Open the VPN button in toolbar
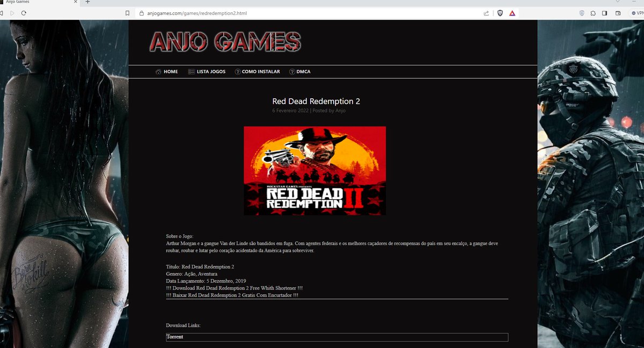The width and height of the screenshot is (644, 348). (x=637, y=13)
